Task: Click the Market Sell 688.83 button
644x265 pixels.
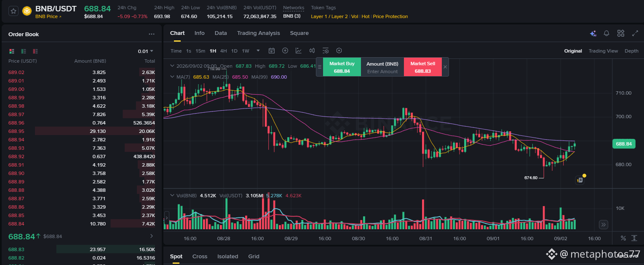Action: point(423,67)
